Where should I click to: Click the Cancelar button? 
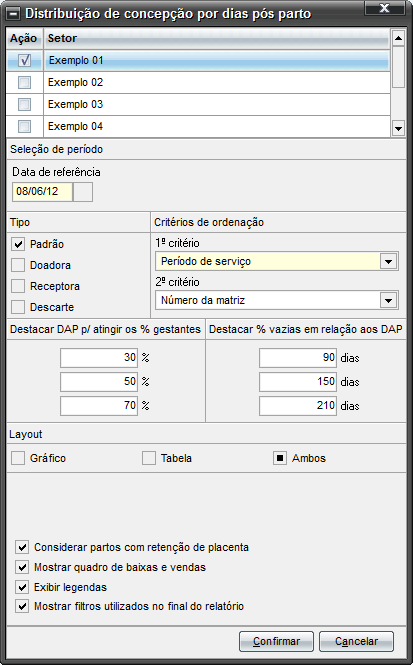pos(356,641)
